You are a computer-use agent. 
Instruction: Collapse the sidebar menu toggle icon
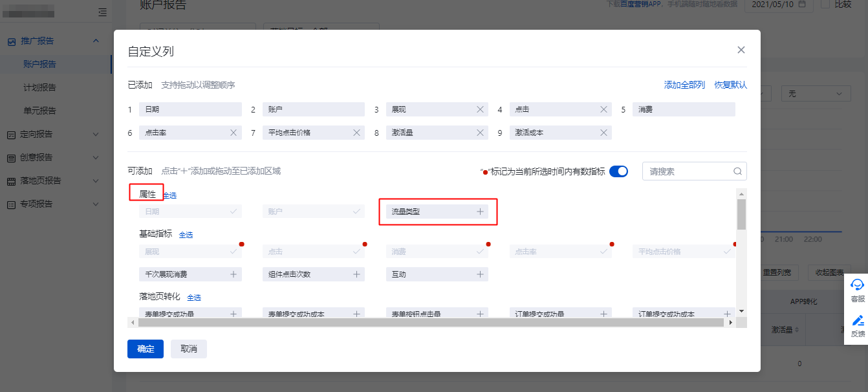point(102,12)
